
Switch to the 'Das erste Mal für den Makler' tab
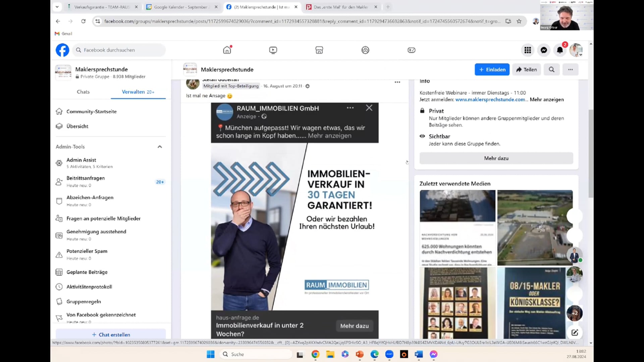pos(341,7)
